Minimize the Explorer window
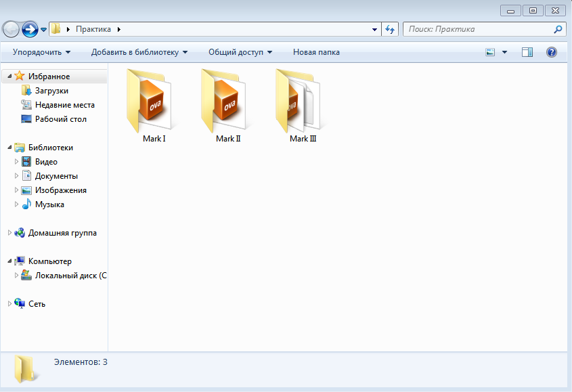572x392 pixels. tap(510, 11)
